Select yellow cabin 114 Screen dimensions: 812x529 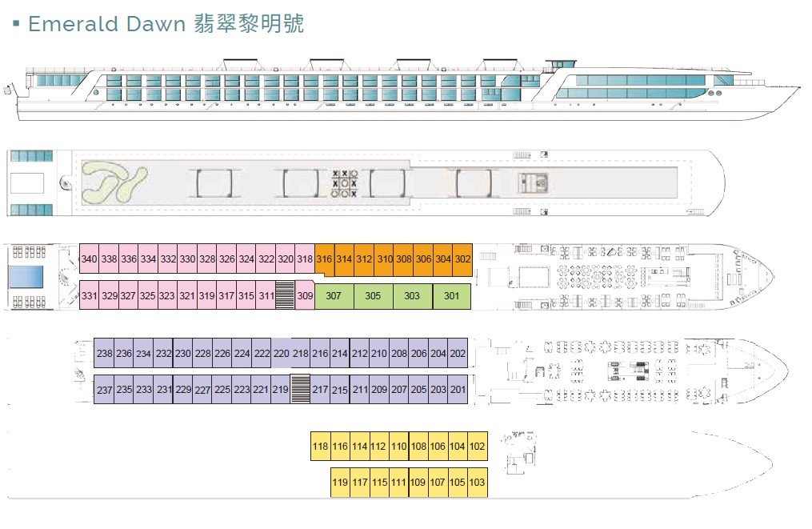click(360, 446)
